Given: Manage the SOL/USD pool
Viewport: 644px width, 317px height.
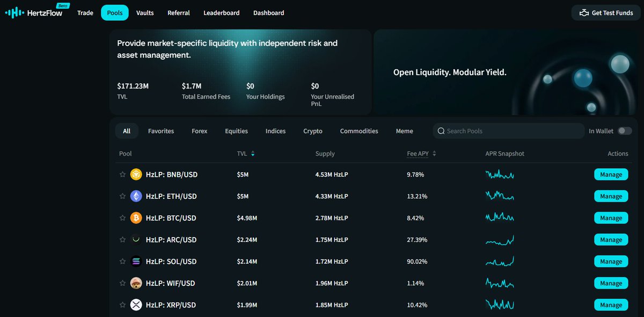Looking at the screenshot, I should click(611, 262).
